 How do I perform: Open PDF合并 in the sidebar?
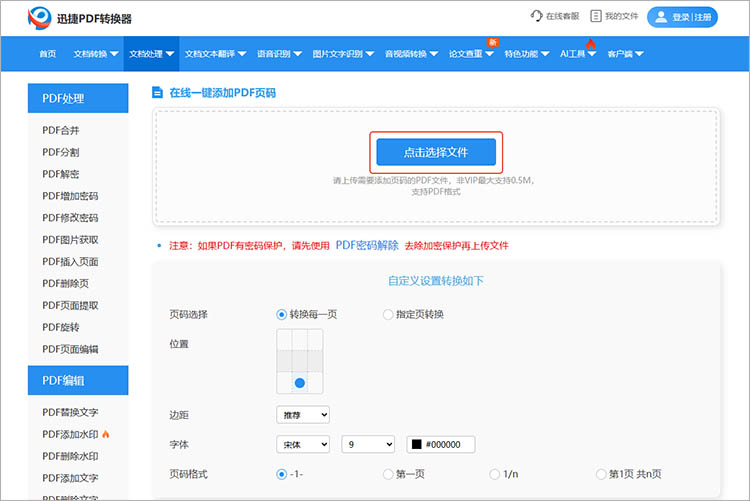61,130
